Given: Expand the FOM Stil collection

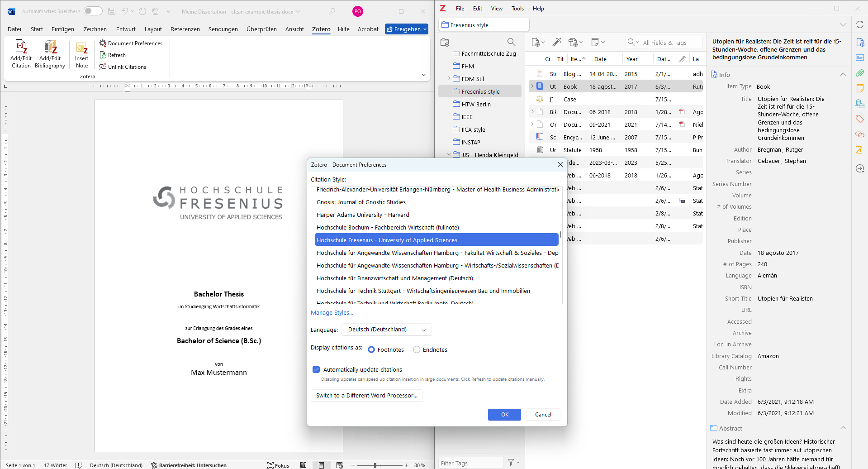Looking at the screenshot, I should tap(449, 79).
